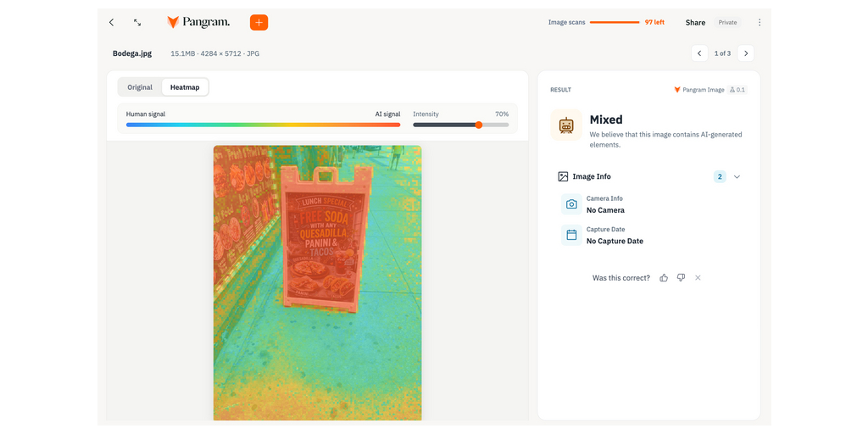This screenshot has width=868, height=434.
Task: Click thumbs up feedback icon
Action: (x=664, y=277)
